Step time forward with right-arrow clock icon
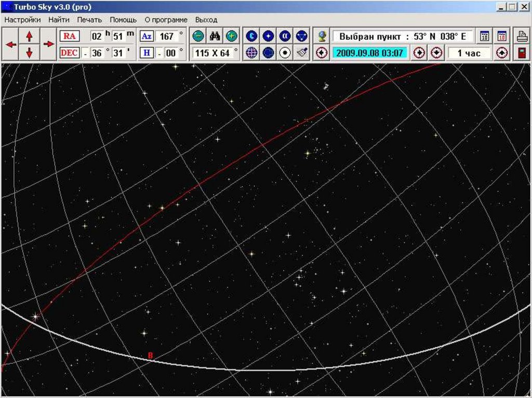Image resolution: width=532 pixels, height=398 pixels. pos(419,52)
